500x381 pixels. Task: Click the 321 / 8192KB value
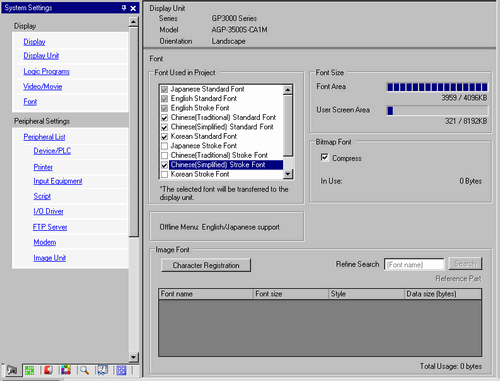point(466,121)
